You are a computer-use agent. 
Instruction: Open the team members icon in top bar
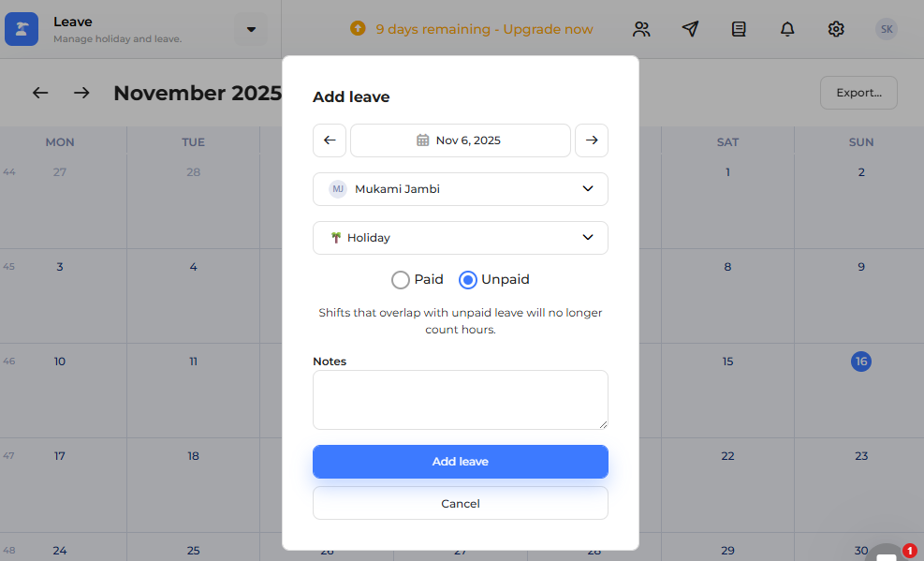pos(641,29)
